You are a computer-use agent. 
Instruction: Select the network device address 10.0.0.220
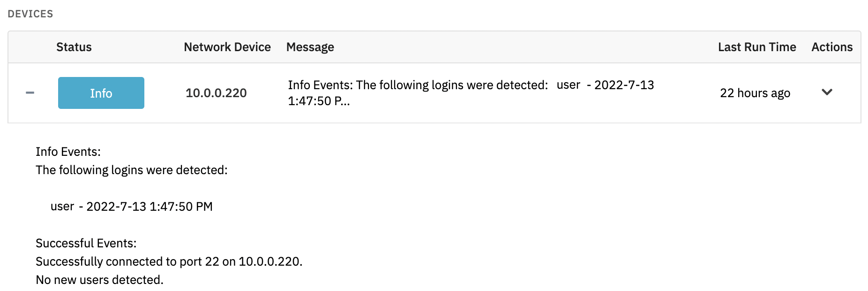click(216, 92)
